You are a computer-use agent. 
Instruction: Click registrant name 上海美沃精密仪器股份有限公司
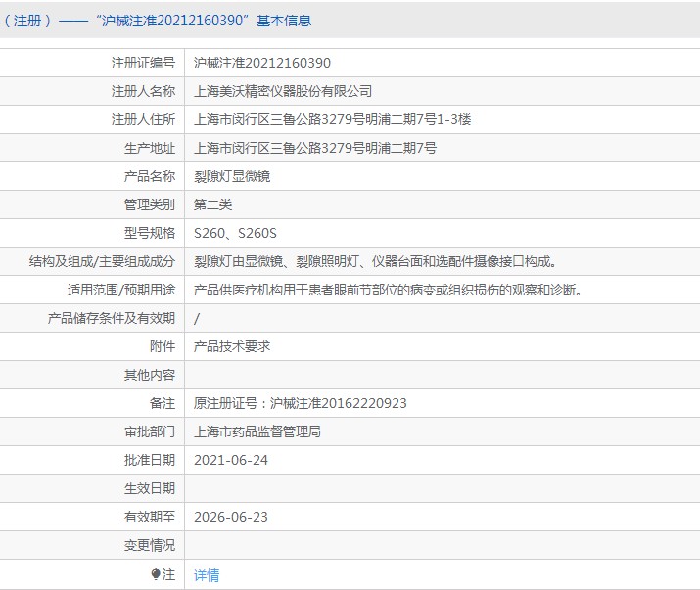[283, 91]
